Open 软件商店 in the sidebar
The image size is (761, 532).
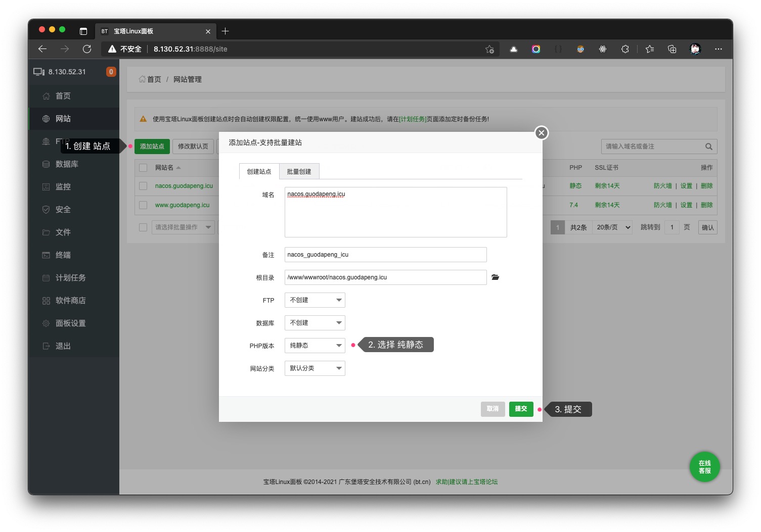click(70, 301)
